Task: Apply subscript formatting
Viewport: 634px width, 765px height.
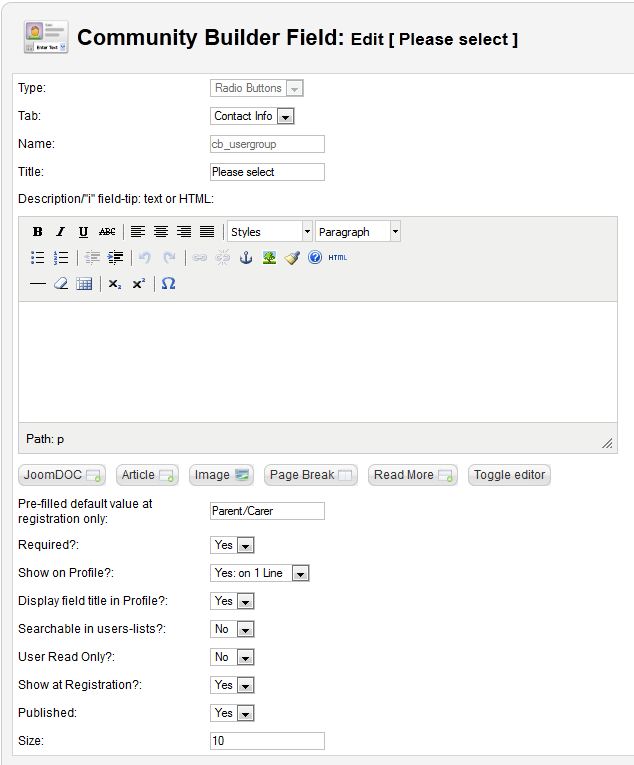Action: 115,284
